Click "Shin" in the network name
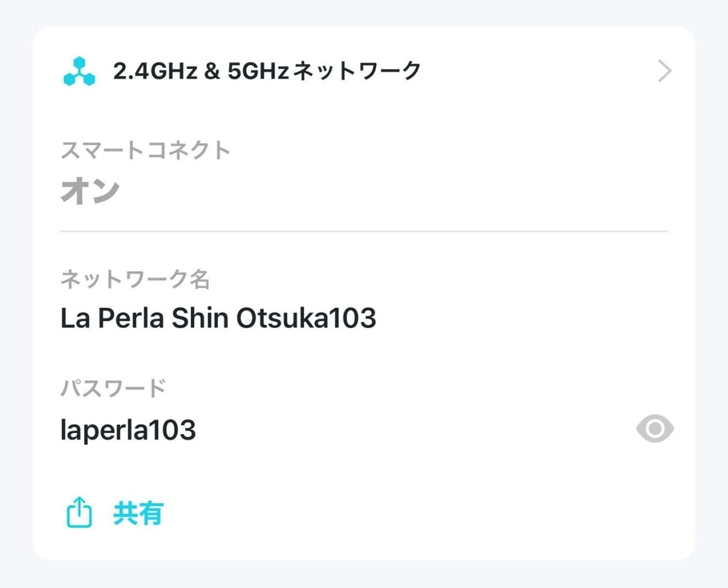 pos(200,318)
